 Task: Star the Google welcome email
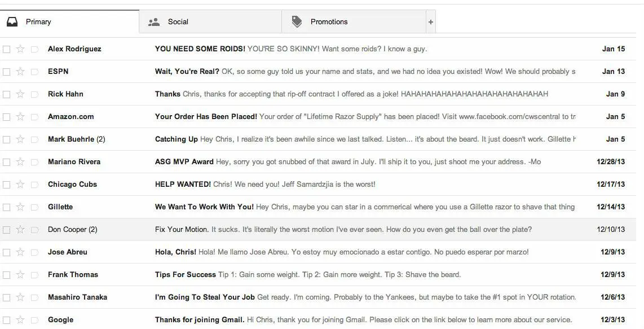tap(20, 320)
